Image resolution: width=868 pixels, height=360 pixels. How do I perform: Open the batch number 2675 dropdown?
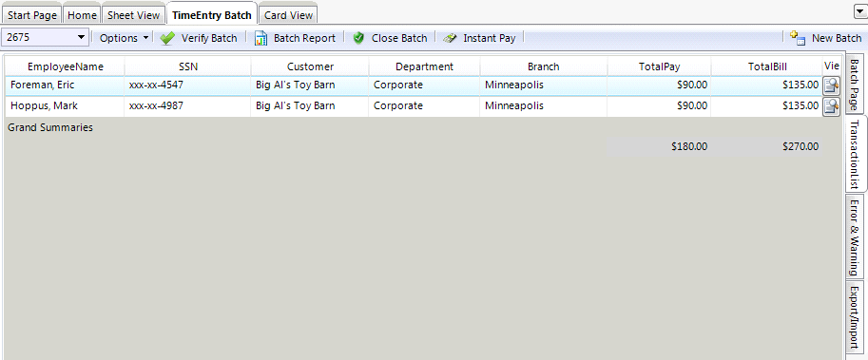(82, 37)
